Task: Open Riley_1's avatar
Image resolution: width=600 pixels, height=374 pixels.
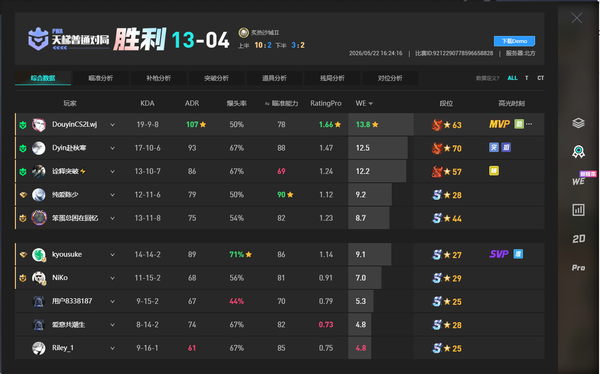Action: pos(39,348)
